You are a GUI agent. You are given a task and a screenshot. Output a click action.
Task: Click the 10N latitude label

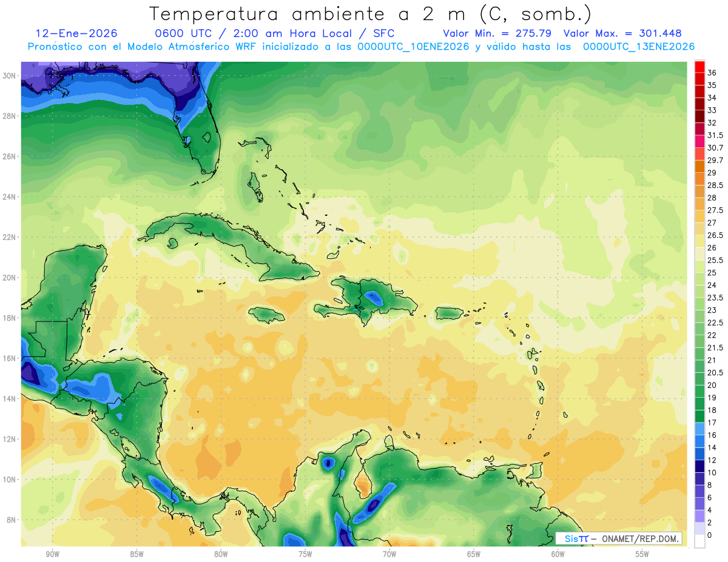point(10,480)
